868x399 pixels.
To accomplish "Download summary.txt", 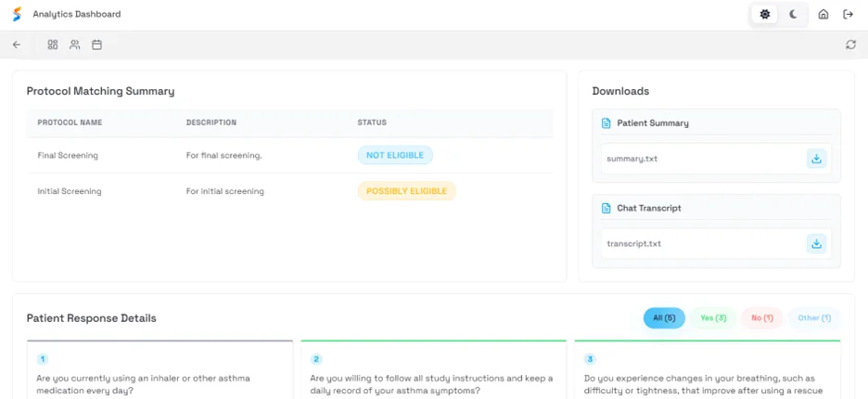I will pos(816,159).
